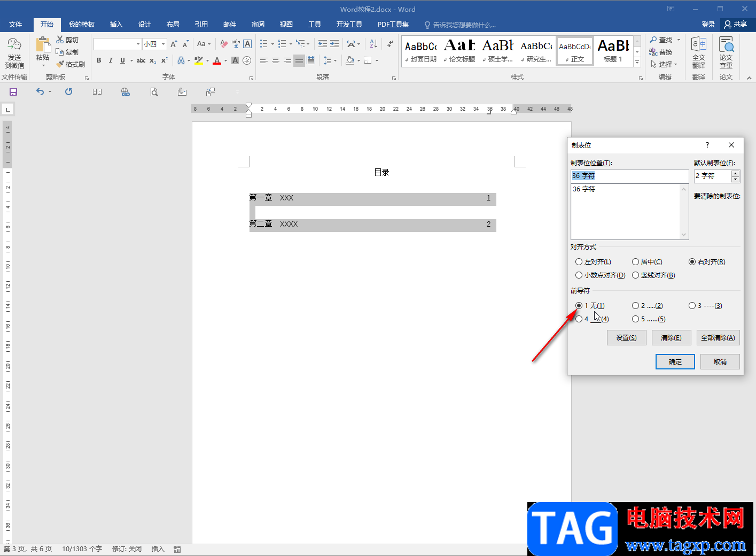Switch to References (引用) tab
Viewport: 756px width, 556px height.
coord(201,25)
